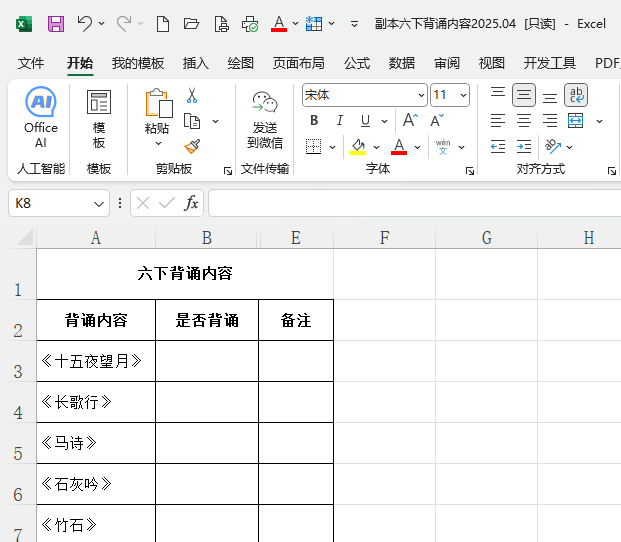This screenshot has width=621, height=542.
Task: Click the text Orientation icon
Action: (553, 146)
